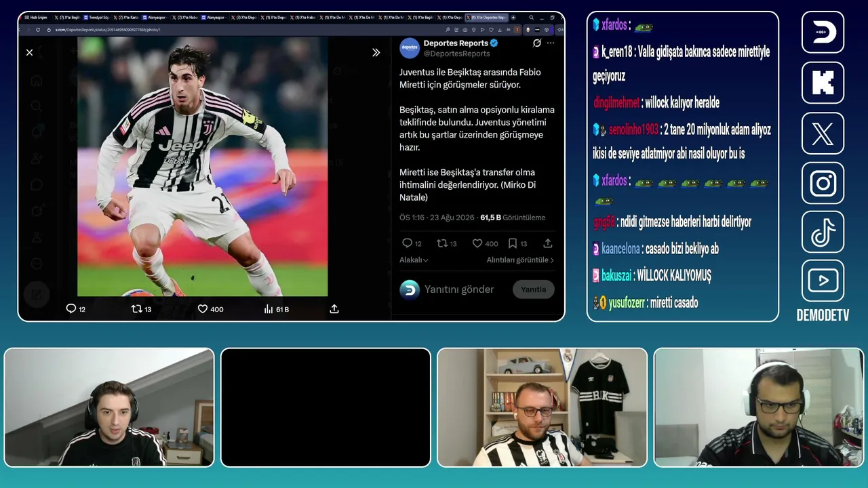Click the ÖS 1:16 · 23 Ağu 2026 timestamp
868x488 pixels.
coord(437,218)
